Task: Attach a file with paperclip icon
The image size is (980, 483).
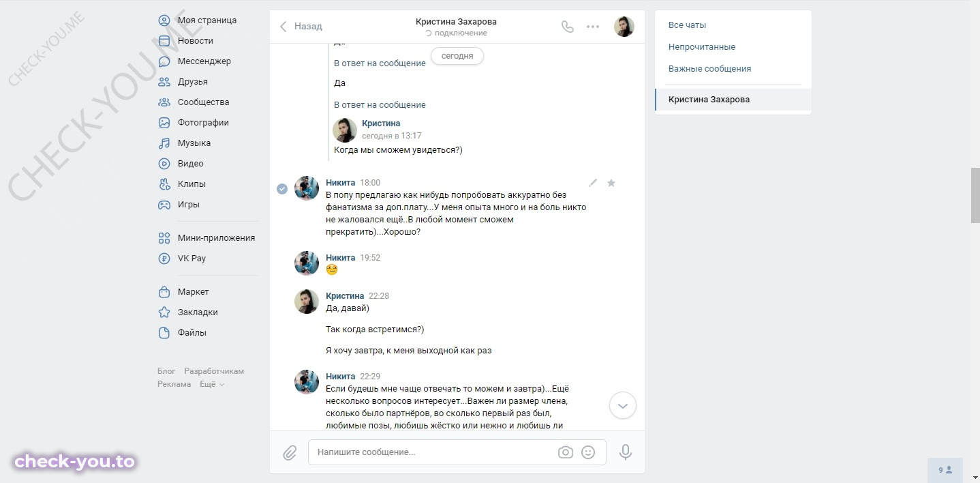Action: click(290, 452)
